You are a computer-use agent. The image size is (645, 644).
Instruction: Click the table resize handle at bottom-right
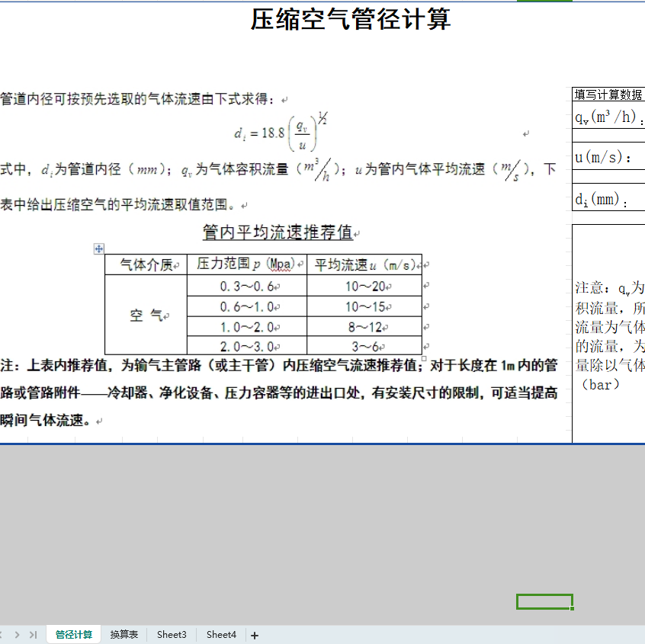pyautogui.click(x=424, y=357)
